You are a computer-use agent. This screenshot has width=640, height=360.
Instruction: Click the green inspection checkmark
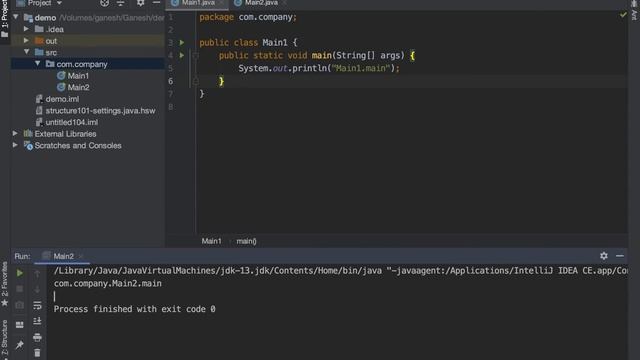(x=623, y=15)
